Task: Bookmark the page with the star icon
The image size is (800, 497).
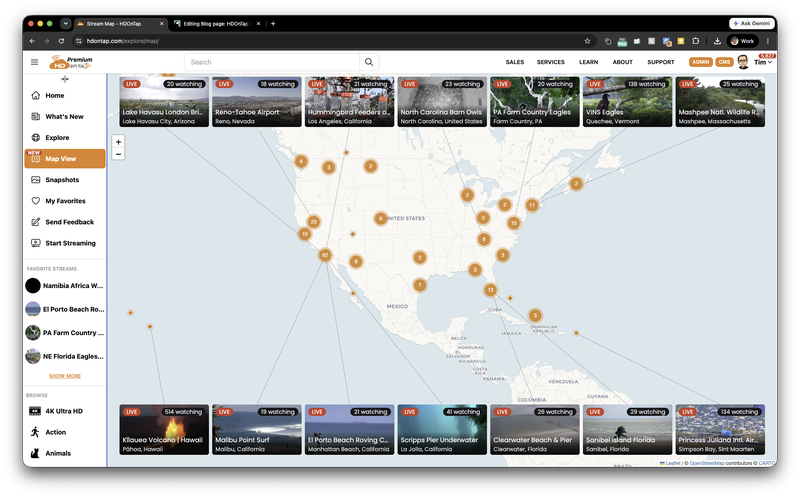Action: pos(587,41)
